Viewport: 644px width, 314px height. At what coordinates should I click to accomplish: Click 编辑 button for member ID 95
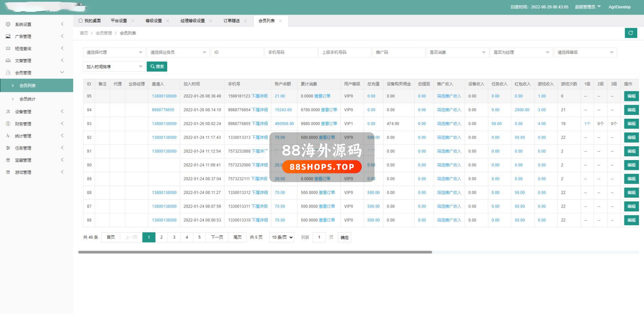(631, 96)
